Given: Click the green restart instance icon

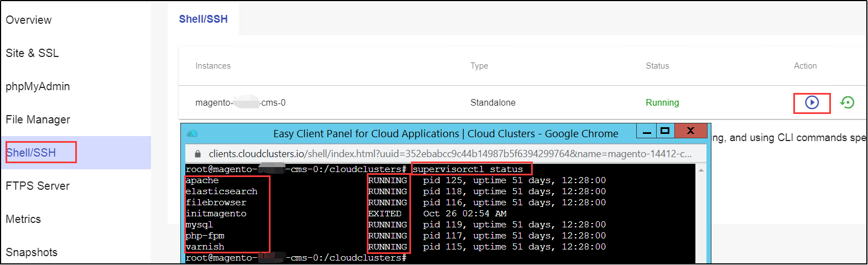Looking at the screenshot, I should (x=847, y=102).
